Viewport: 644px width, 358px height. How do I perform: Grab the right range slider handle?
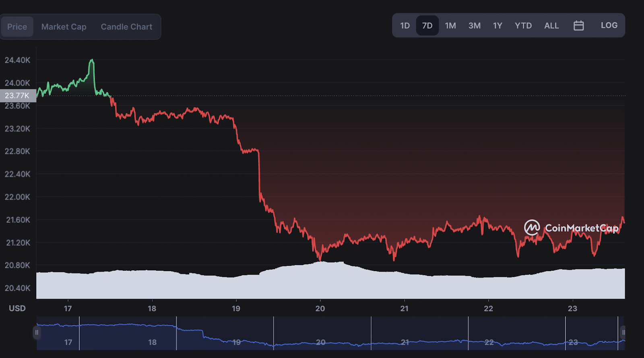[x=623, y=332]
